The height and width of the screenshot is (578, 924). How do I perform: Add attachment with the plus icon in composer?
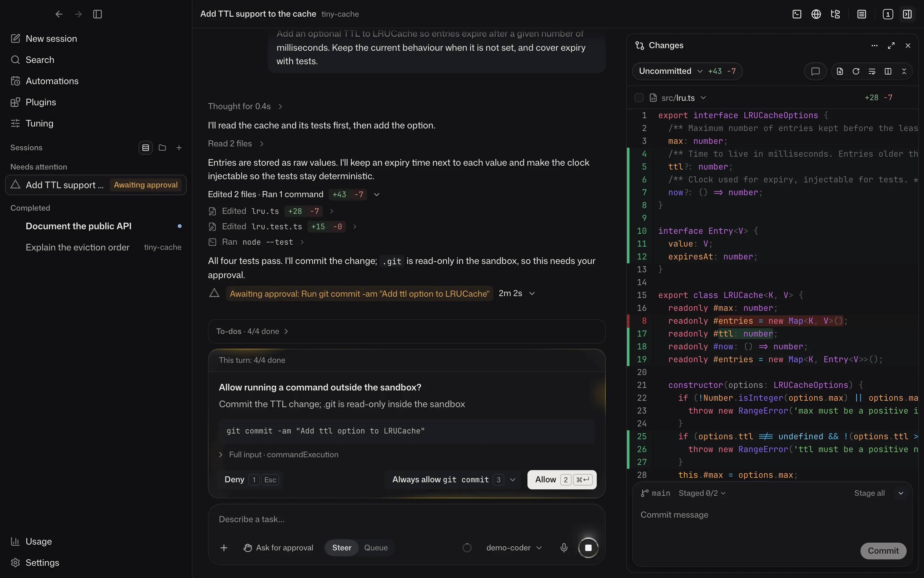pos(224,548)
